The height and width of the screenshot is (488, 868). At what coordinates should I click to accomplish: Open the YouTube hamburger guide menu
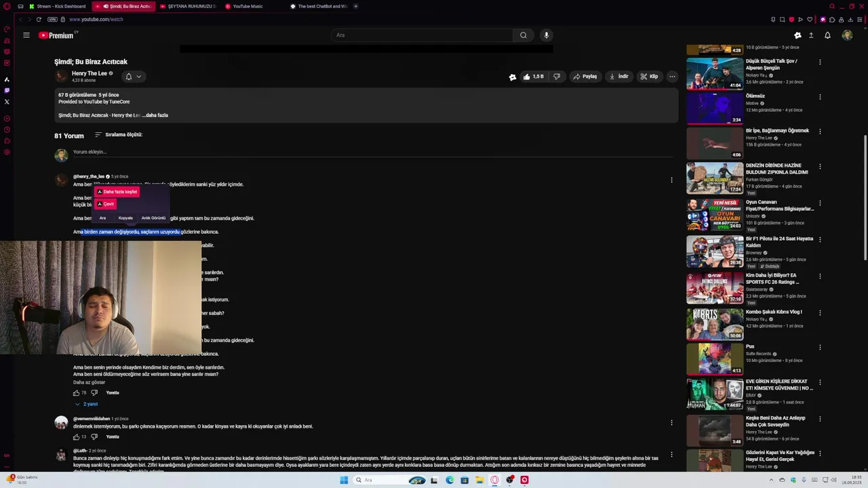pos(26,35)
